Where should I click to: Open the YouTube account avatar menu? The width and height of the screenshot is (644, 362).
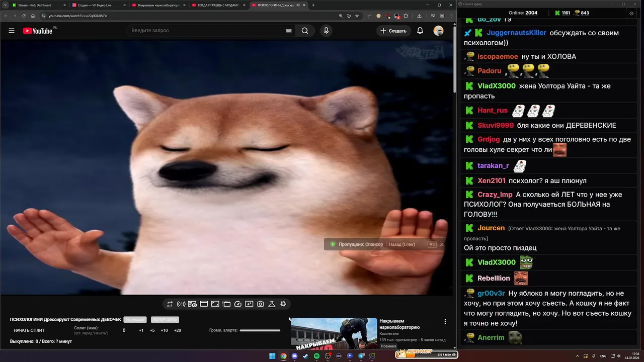tap(438, 31)
